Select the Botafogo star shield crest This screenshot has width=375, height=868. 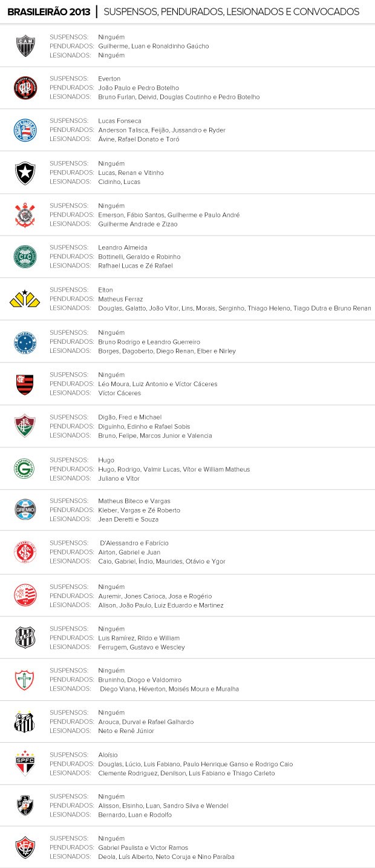(x=25, y=173)
